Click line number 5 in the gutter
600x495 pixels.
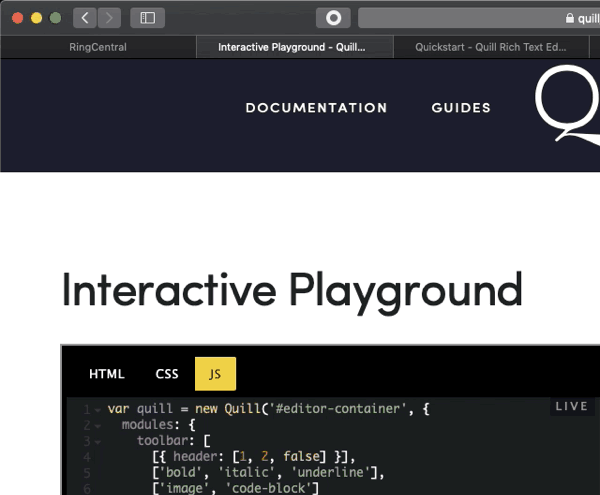point(87,473)
